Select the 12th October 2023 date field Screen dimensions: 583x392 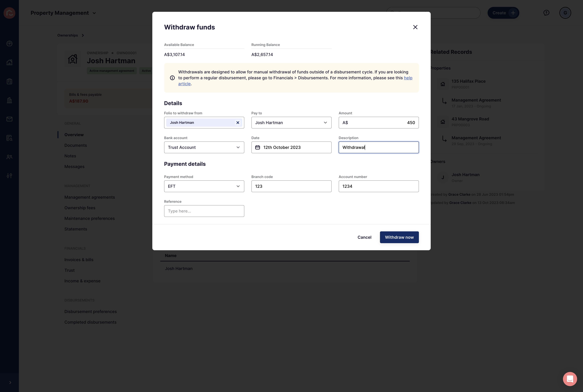point(291,147)
